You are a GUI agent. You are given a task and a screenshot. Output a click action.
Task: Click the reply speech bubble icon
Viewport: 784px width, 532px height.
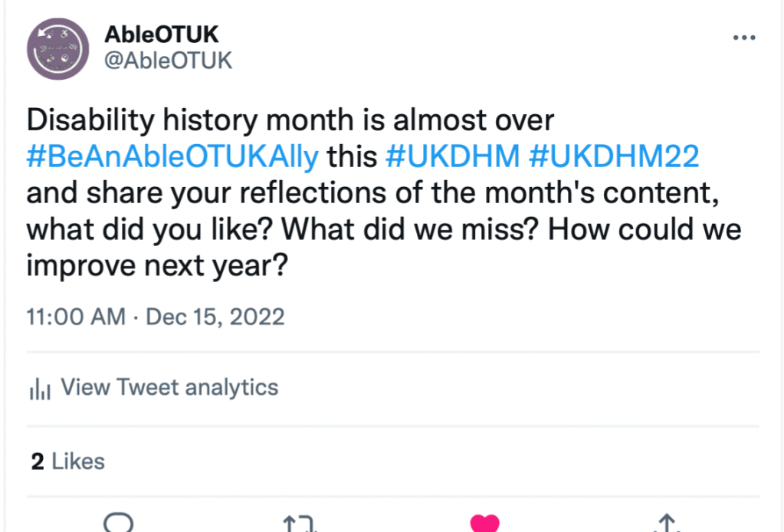coord(118,523)
